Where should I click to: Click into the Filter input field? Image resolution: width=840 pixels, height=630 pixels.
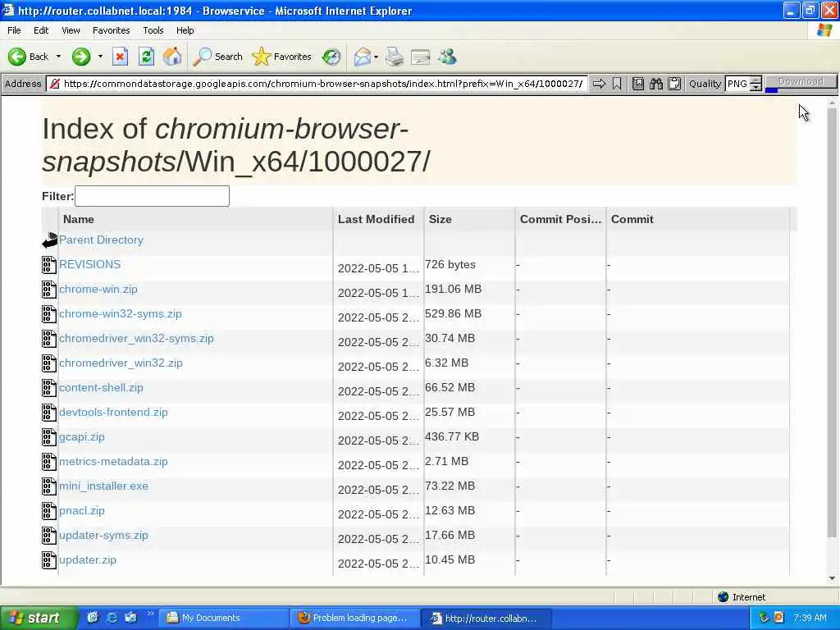[x=152, y=196]
